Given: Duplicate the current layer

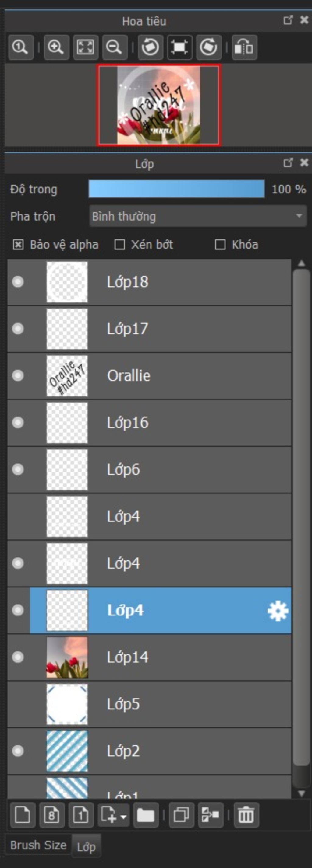Looking at the screenshot, I should pyautogui.click(x=182, y=815).
